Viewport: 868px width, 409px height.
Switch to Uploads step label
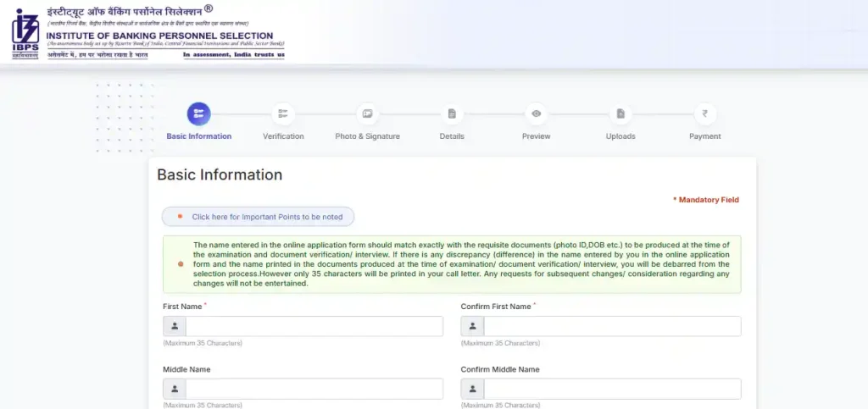click(x=620, y=136)
